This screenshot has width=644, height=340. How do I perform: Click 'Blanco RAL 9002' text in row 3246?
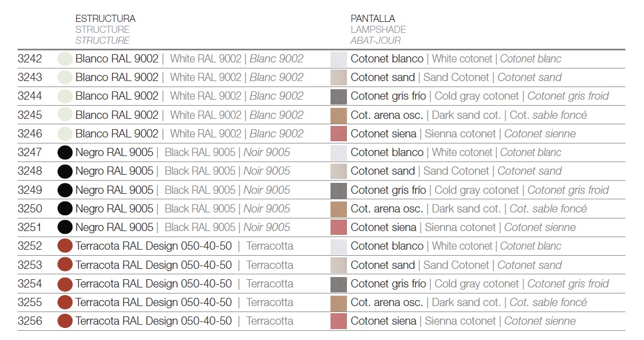(x=117, y=134)
